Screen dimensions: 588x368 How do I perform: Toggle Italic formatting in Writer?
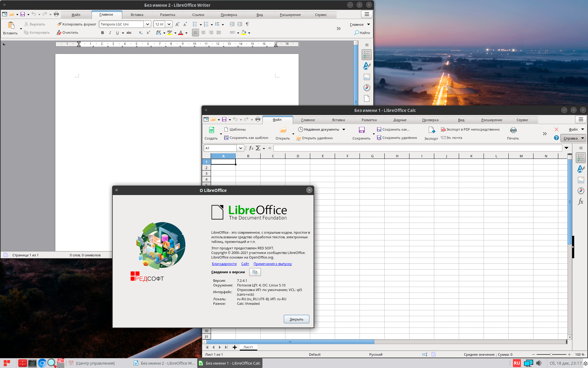coord(110,33)
